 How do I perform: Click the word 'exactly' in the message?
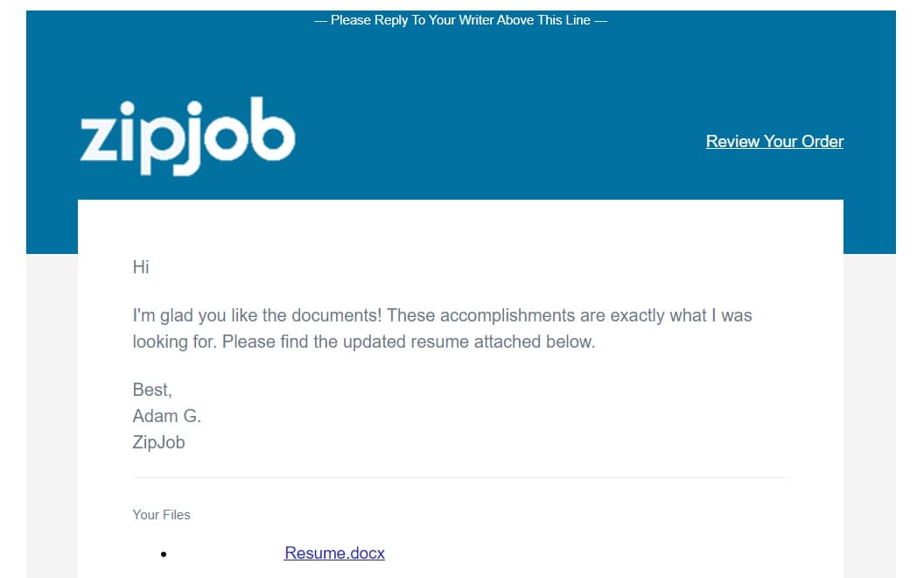pos(638,315)
